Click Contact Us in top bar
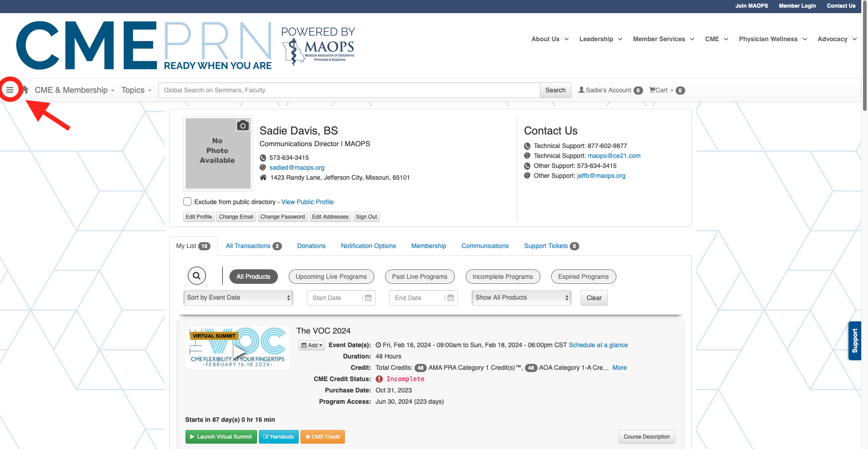Viewport: 868px width, 449px height. click(841, 6)
